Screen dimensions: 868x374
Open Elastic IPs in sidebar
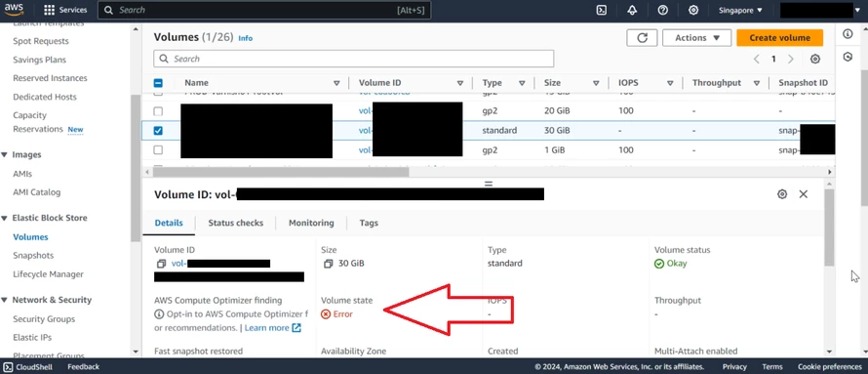click(32, 338)
